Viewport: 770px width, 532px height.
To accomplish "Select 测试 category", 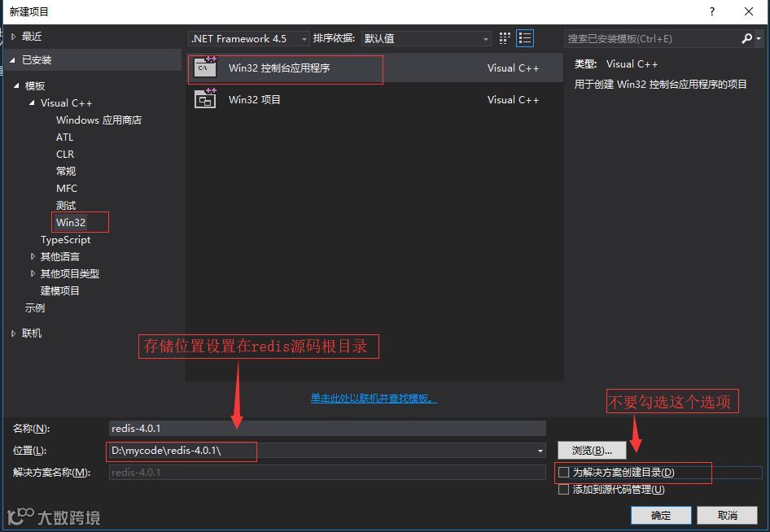I will [x=66, y=205].
